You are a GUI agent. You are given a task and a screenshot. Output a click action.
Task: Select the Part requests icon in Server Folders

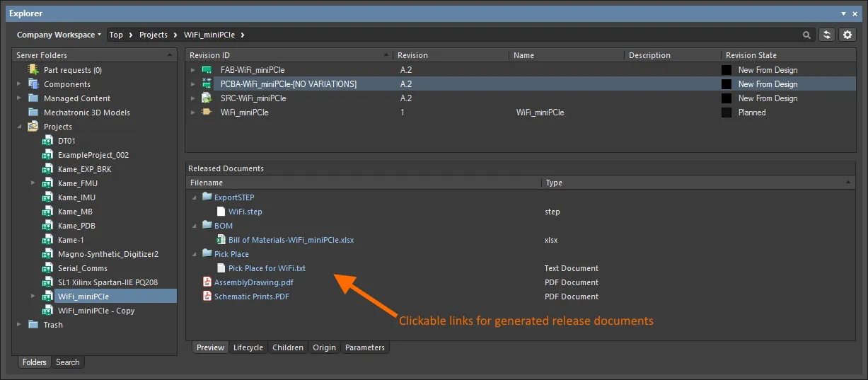[33, 69]
